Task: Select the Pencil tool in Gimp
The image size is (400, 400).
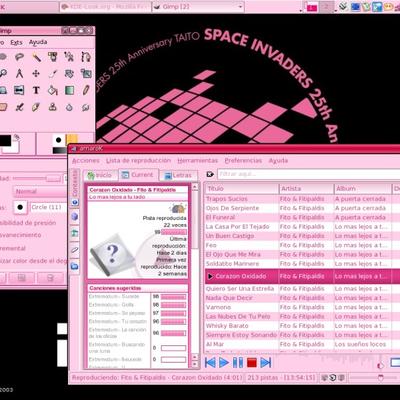Action: tap(86, 90)
